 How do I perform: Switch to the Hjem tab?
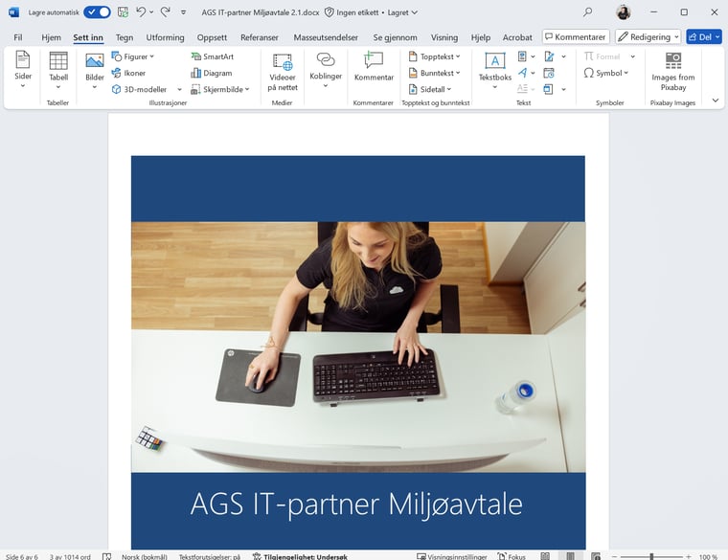51,37
